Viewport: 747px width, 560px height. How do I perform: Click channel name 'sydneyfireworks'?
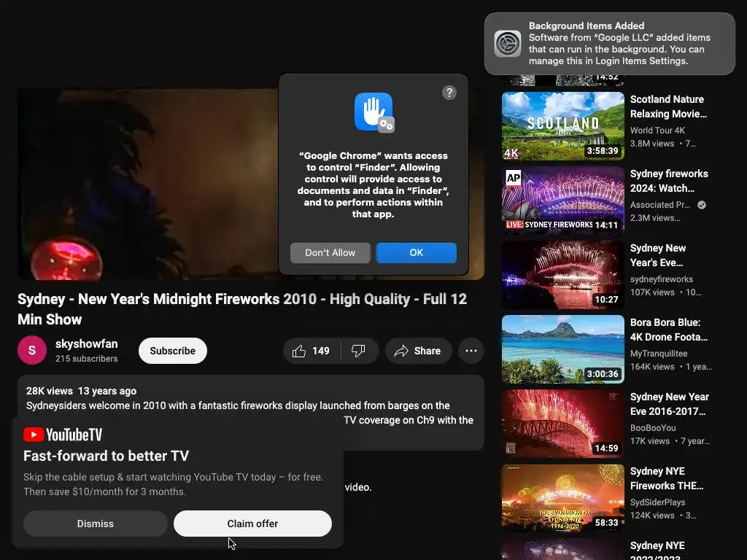[661, 279]
